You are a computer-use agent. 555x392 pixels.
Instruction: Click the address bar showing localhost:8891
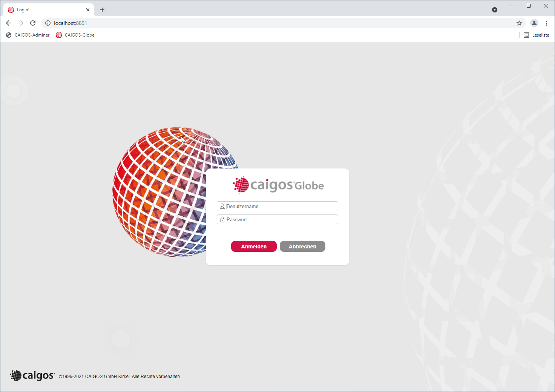tap(264, 23)
